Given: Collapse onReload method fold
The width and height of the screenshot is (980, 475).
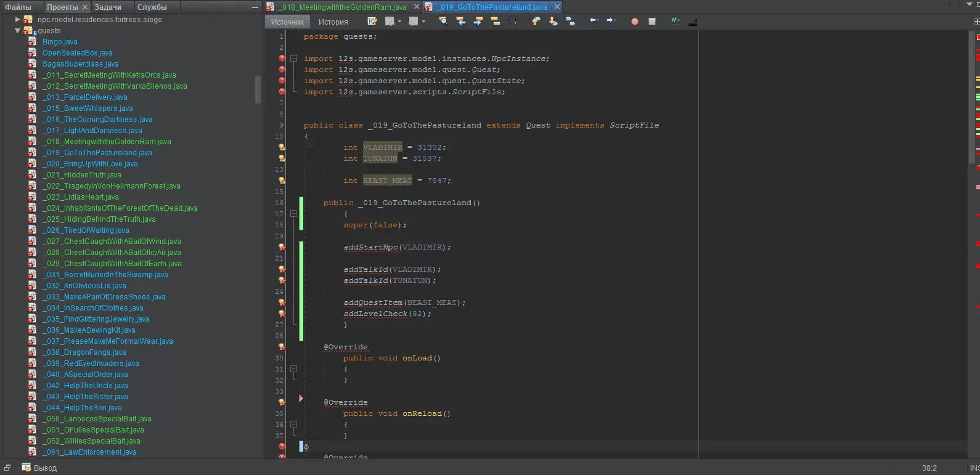Looking at the screenshot, I should point(294,424).
